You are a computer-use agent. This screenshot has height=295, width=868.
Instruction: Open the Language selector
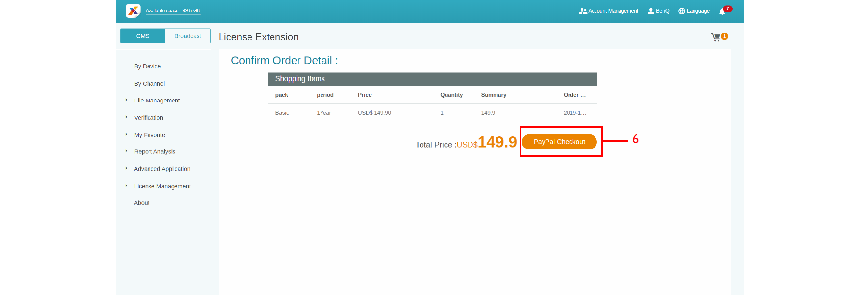tap(694, 11)
